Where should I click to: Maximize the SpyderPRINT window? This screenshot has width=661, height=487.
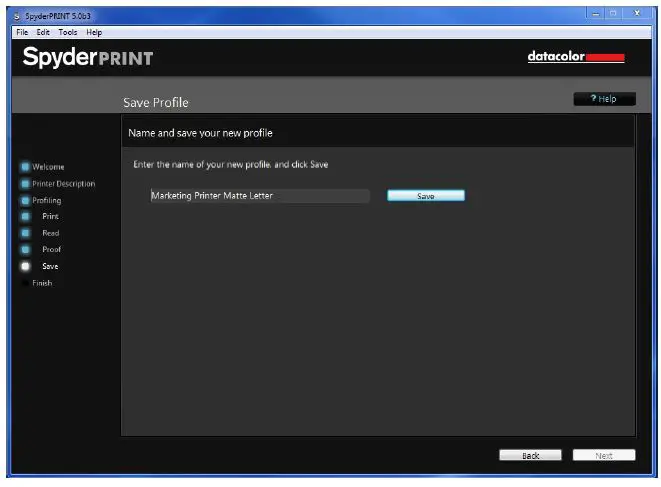(x=613, y=13)
